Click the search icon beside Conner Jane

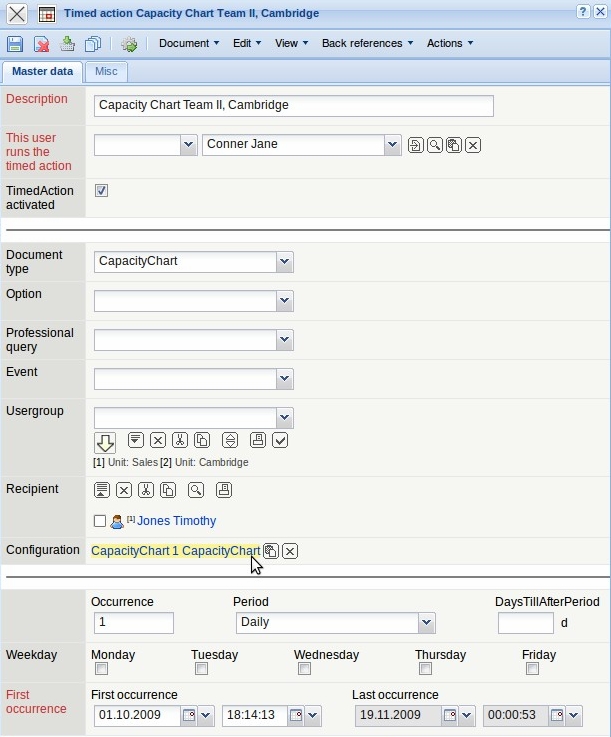click(435, 145)
